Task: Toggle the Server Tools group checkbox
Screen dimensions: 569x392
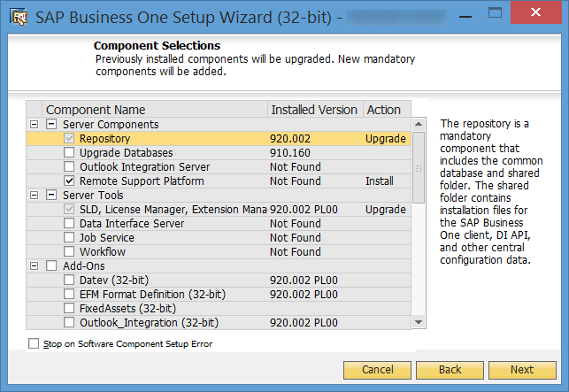Action: click(51, 195)
